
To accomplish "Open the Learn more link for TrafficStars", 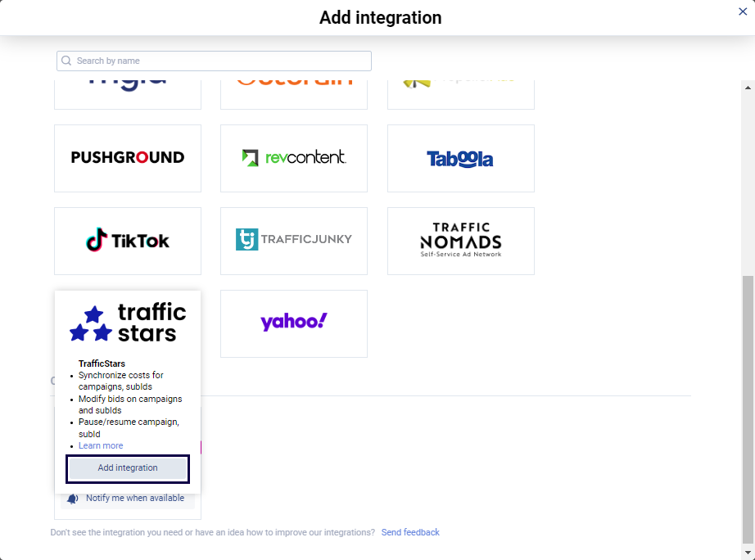I will 101,445.
